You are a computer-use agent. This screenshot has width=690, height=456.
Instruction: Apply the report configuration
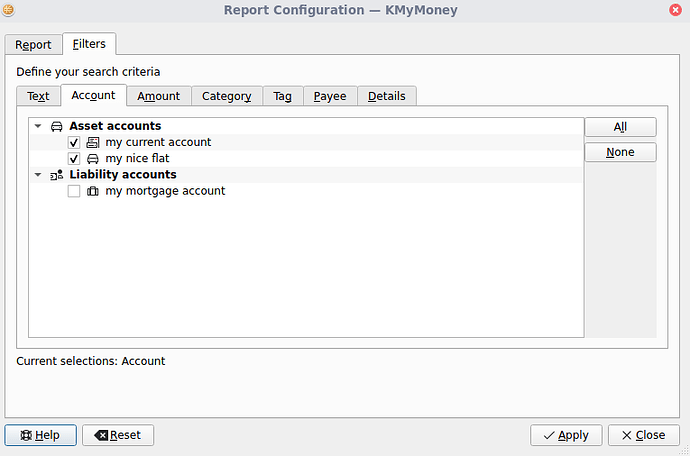[x=566, y=435]
